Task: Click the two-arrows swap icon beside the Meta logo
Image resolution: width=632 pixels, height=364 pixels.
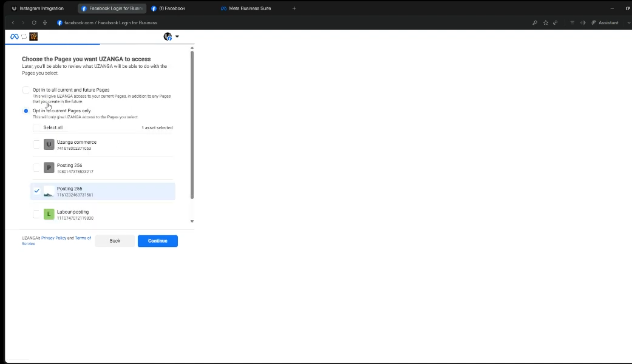Action: 24,36
